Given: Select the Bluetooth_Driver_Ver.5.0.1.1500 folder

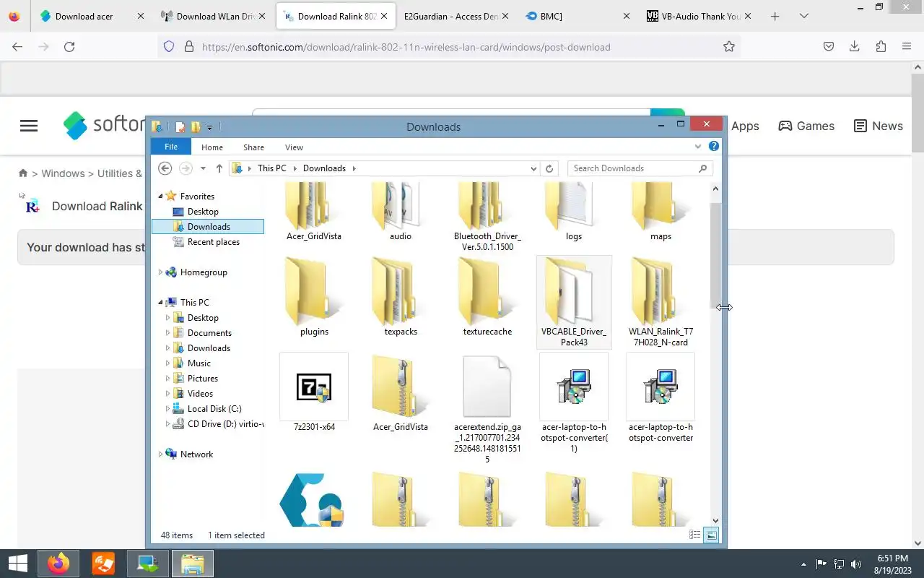Looking at the screenshot, I should pos(487,217).
